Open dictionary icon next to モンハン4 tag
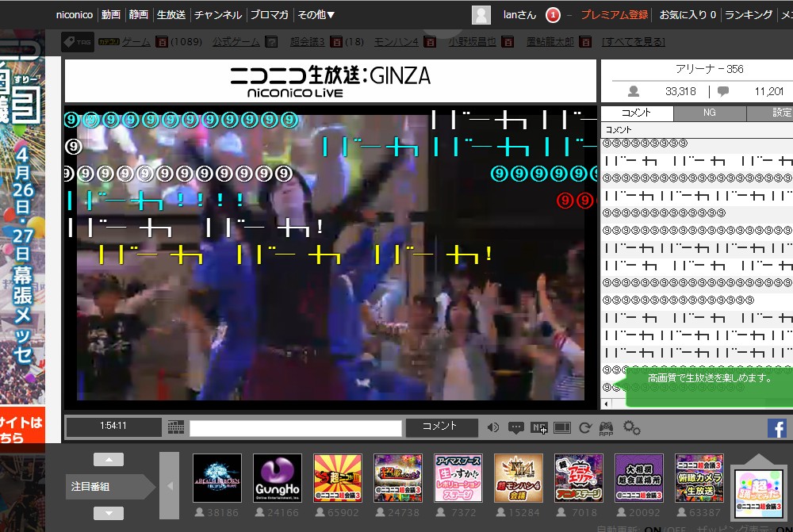Screen dimensions: 793x532 pos(430,42)
